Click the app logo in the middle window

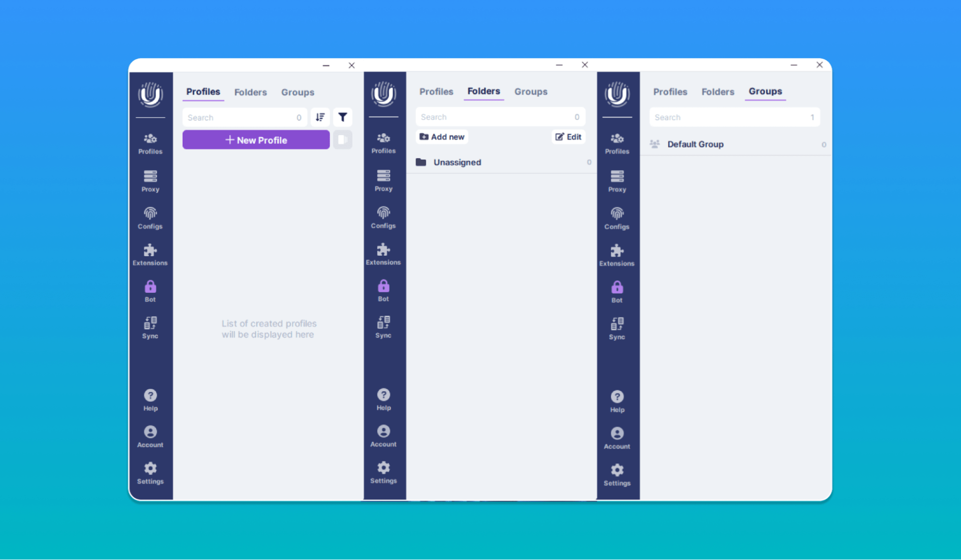pyautogui.click(x=383, y=94)
